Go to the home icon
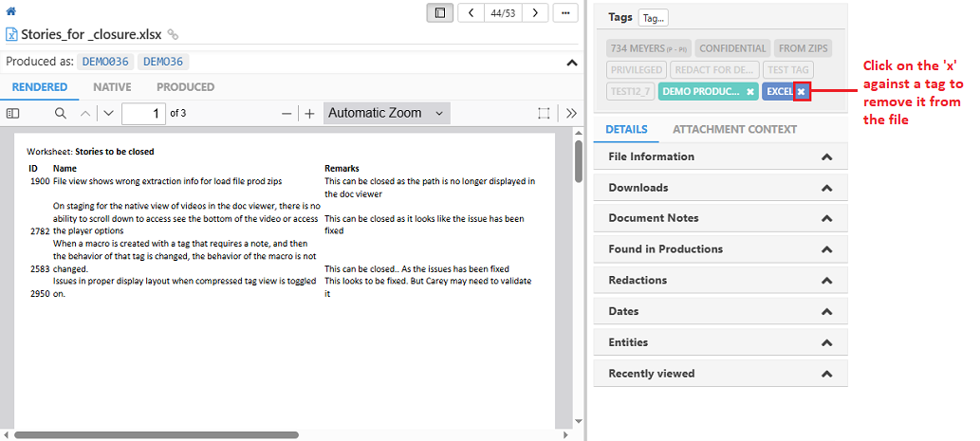 (x=10, y=11)
